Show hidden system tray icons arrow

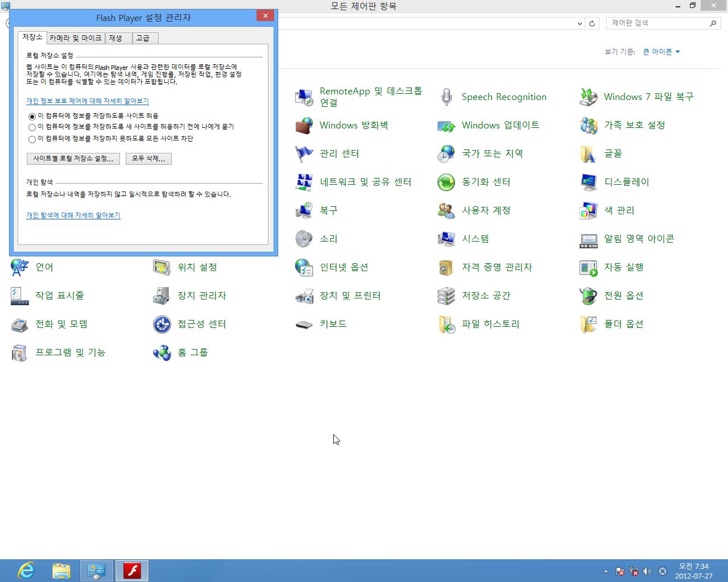(x=606, y=571)
